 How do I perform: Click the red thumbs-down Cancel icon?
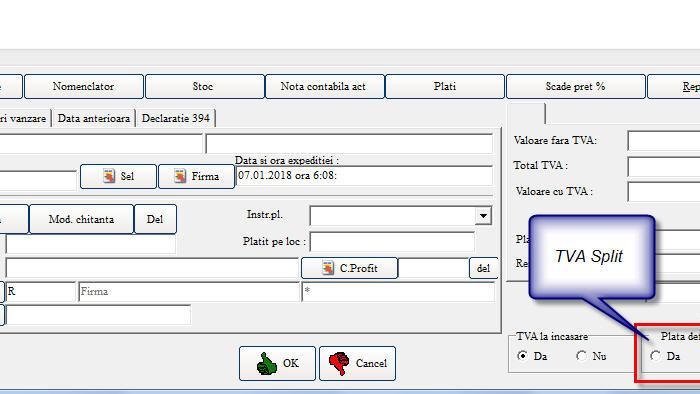tap(339, 364)
